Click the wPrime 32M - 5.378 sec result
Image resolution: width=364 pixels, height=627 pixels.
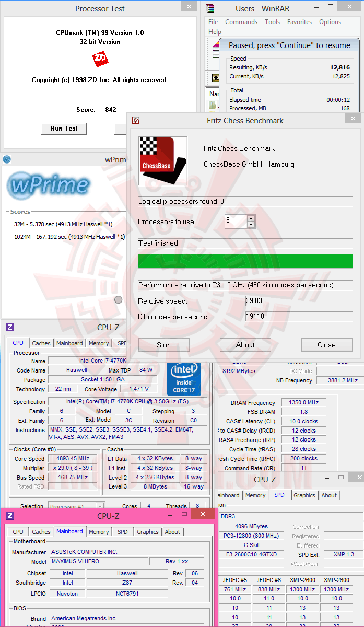click(63, 224)
